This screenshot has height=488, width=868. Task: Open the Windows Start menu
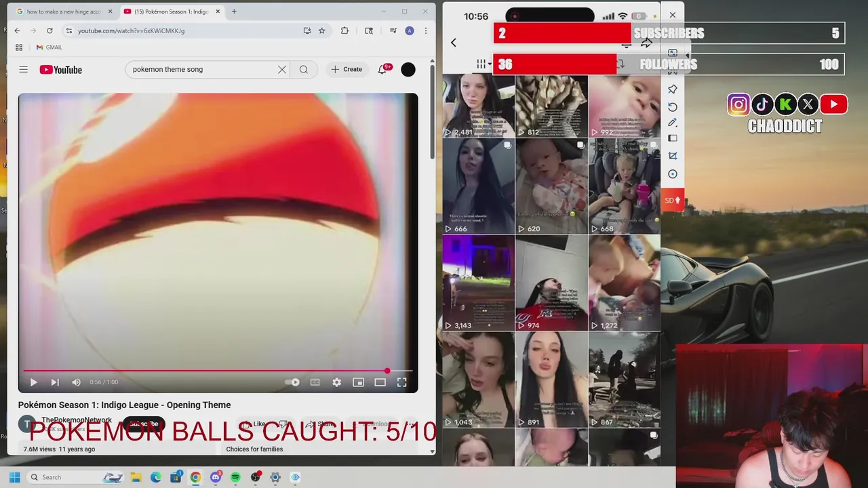coord(14,477)
